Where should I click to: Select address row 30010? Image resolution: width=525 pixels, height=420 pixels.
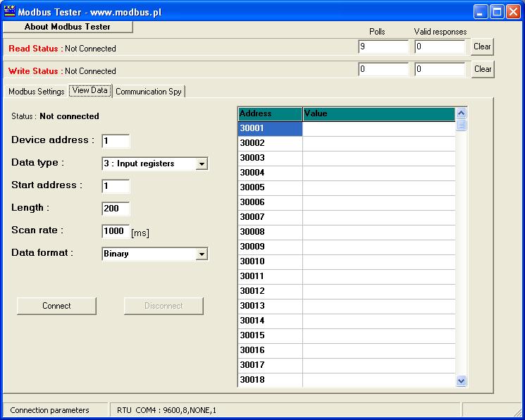pos(270,261)
